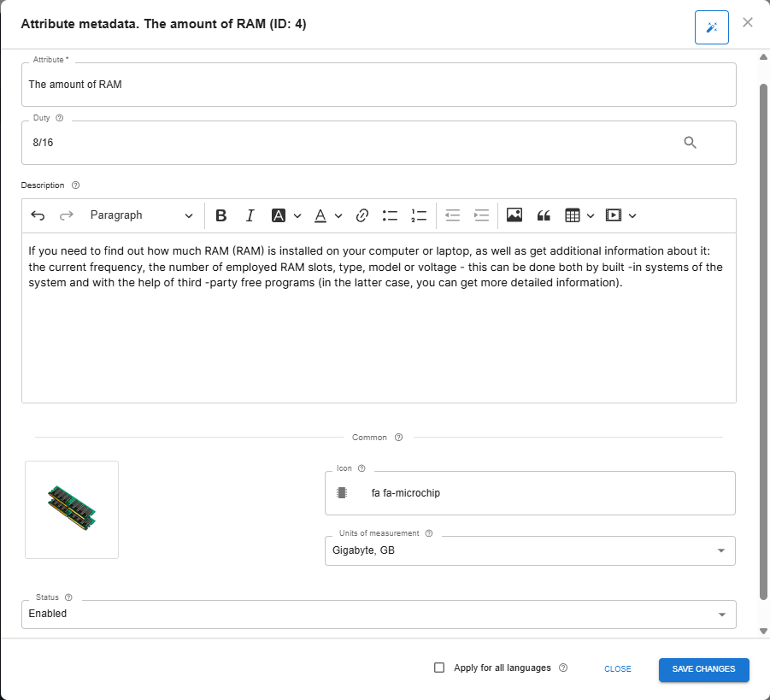Viewport: 770px width, 700px height.
Task: Expand the insert table options
Action: point(589,215)
